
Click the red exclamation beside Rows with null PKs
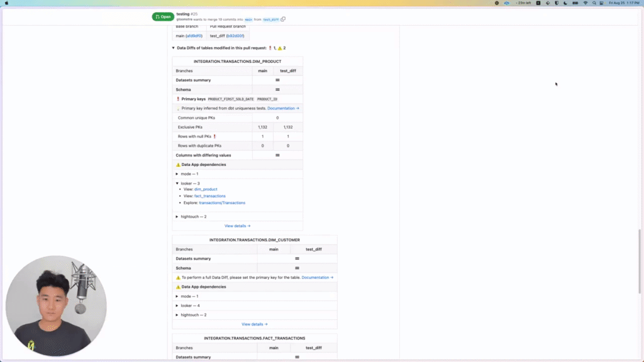pos(214,136)
